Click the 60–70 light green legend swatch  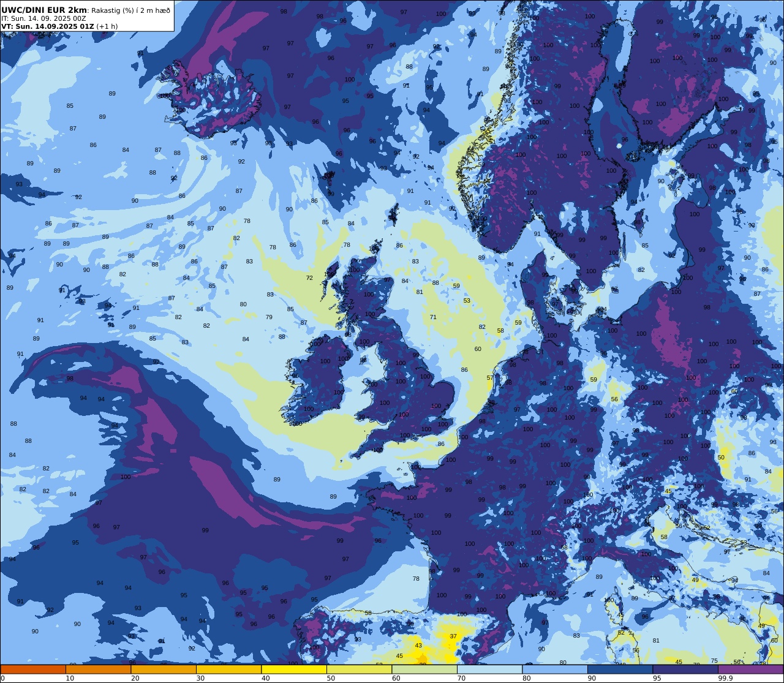424,670
